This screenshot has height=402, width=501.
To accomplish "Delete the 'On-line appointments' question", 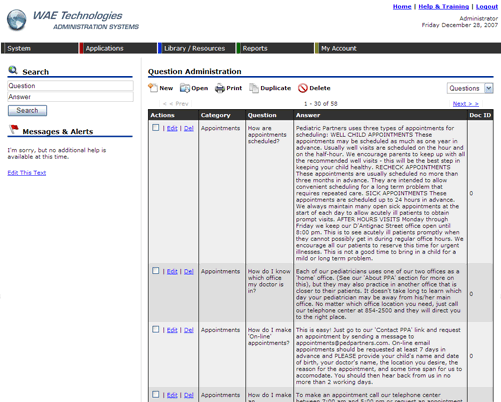I will point(189,330).
